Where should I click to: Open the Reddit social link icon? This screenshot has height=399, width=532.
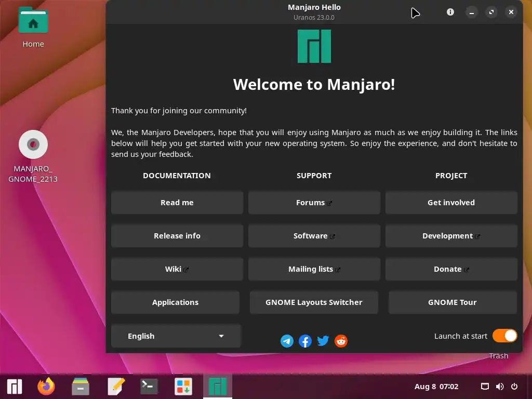point(341,341)
